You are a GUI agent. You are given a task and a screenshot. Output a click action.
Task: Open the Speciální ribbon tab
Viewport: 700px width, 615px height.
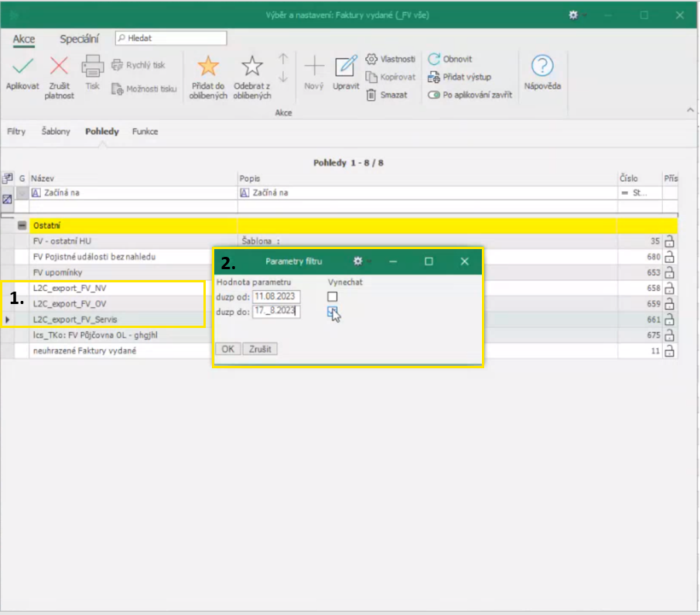click(x=79, y=39)
